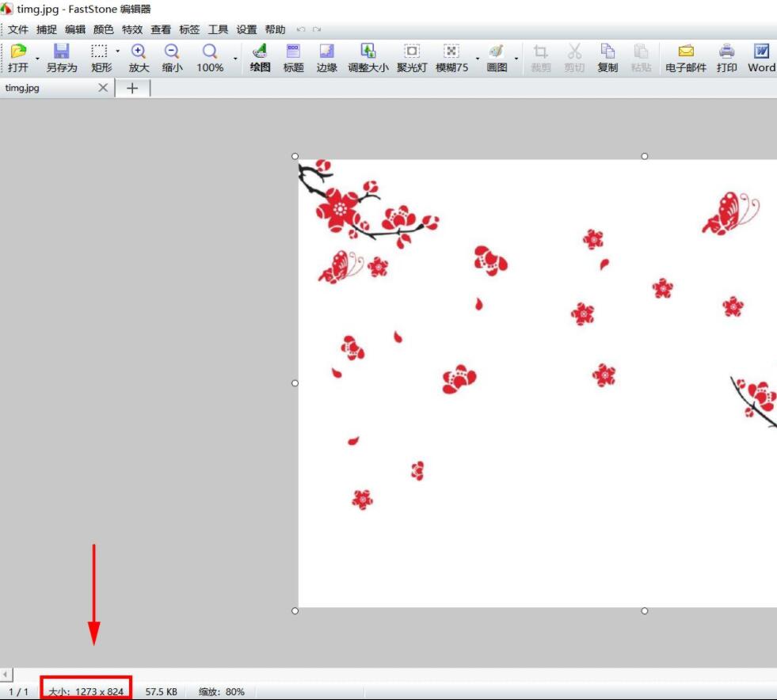
Task: Click the undo arrow in menu bar
Action: pyautogui.click(x=300, y=30)
